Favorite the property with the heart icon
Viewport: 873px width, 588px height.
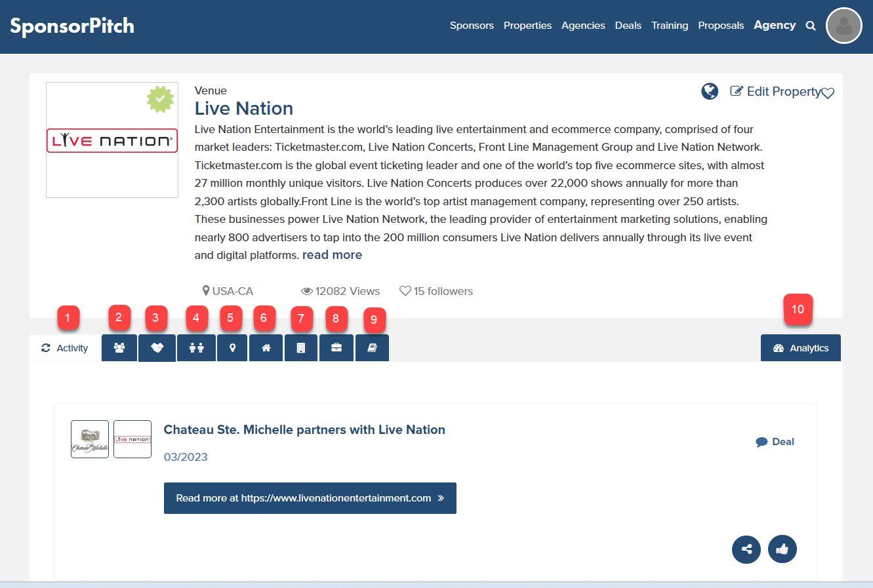(828, 93)
